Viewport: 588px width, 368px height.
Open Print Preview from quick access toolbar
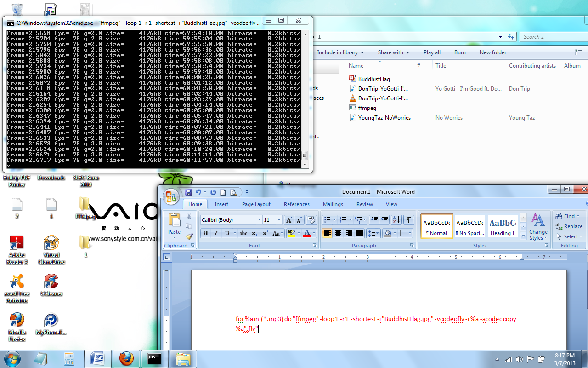click(233, 192)
